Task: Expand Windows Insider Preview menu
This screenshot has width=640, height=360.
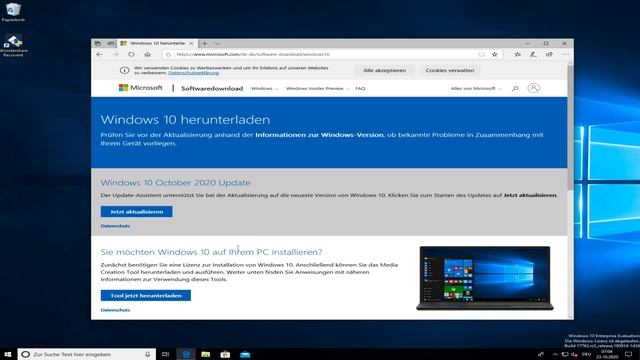Action: (318, 88)
